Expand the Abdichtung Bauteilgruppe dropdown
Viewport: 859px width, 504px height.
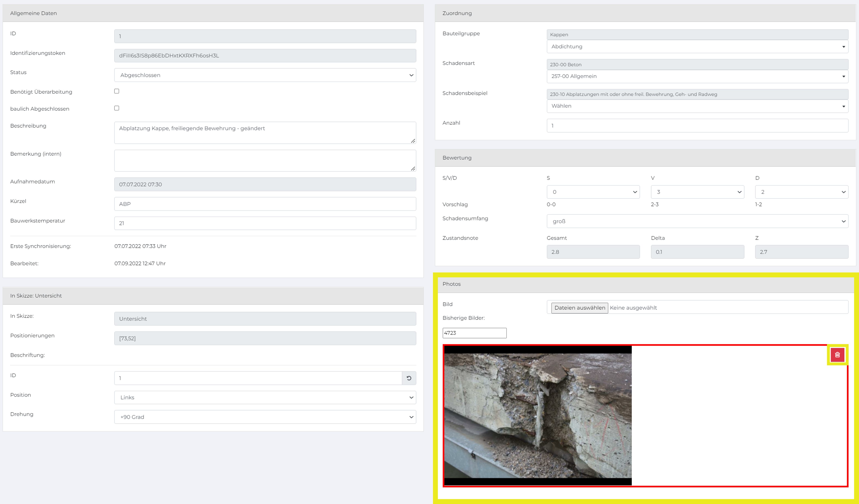[697, 47]
